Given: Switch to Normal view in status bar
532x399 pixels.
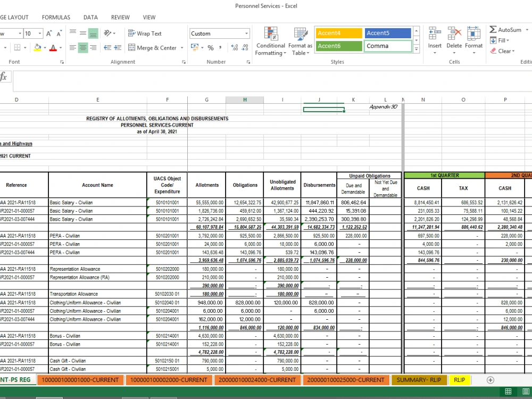Looking at the screenshot, I should [508, 391].
